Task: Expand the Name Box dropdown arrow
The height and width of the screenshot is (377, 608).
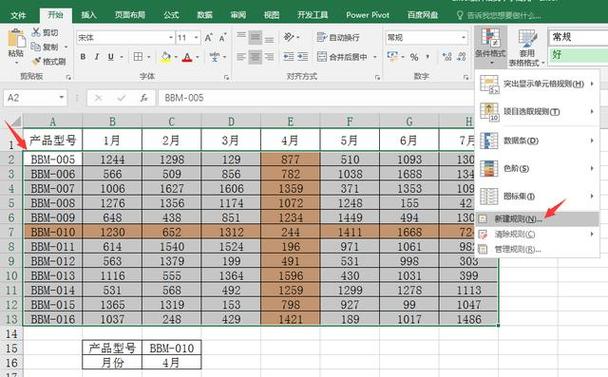Action: pos(61,97)
